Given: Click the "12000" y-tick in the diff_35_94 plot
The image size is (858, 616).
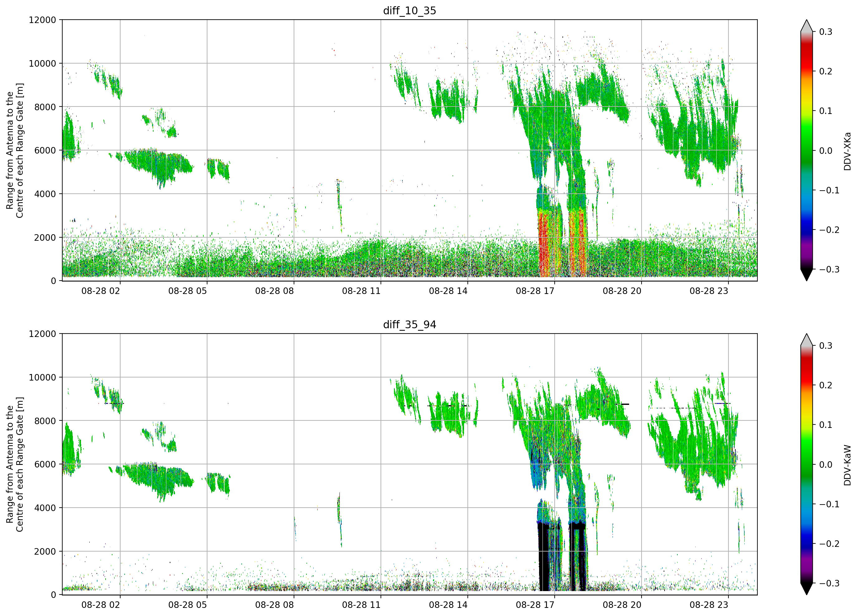Looking at the screenshot, I should tap(42, 334).
